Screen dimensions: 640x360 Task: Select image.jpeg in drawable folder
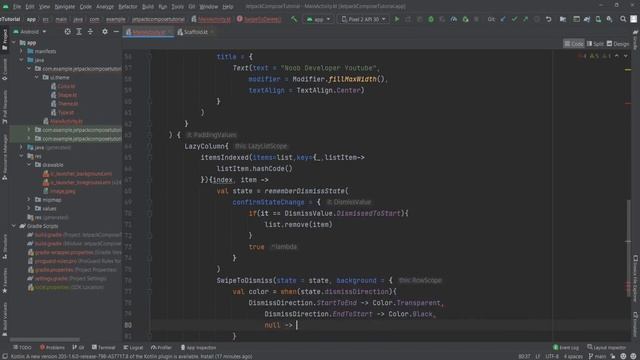coord(60,191)
